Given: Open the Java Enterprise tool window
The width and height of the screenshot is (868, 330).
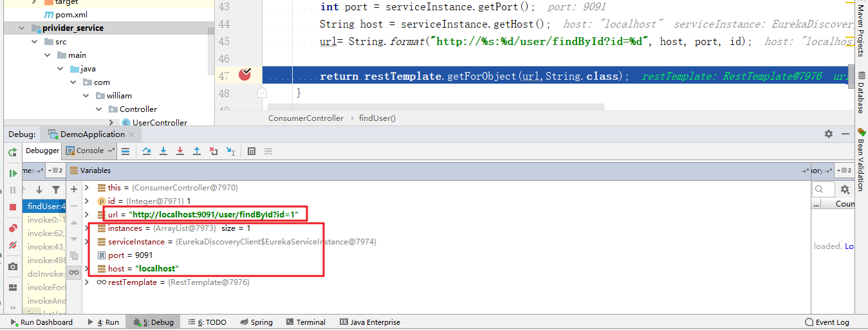Looking at the screenshot, I should click(x=370, y=322).
